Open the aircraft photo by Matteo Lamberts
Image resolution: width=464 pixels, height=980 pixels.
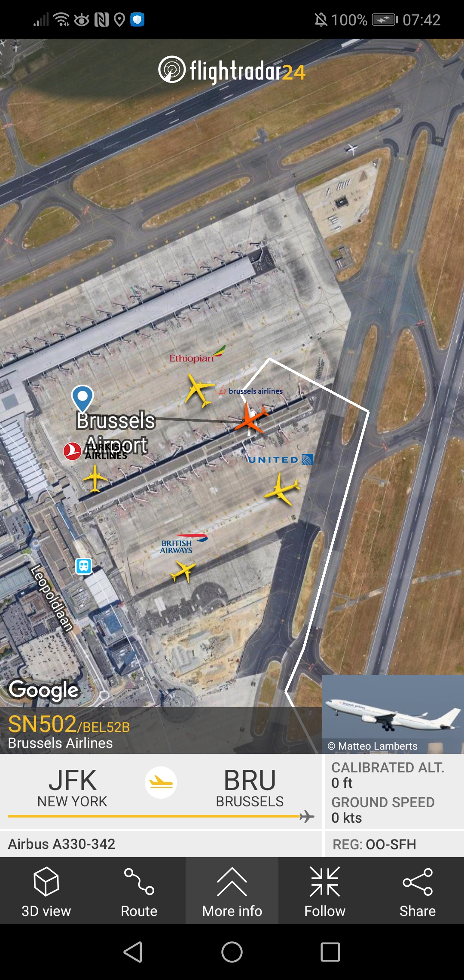[393, 714]
